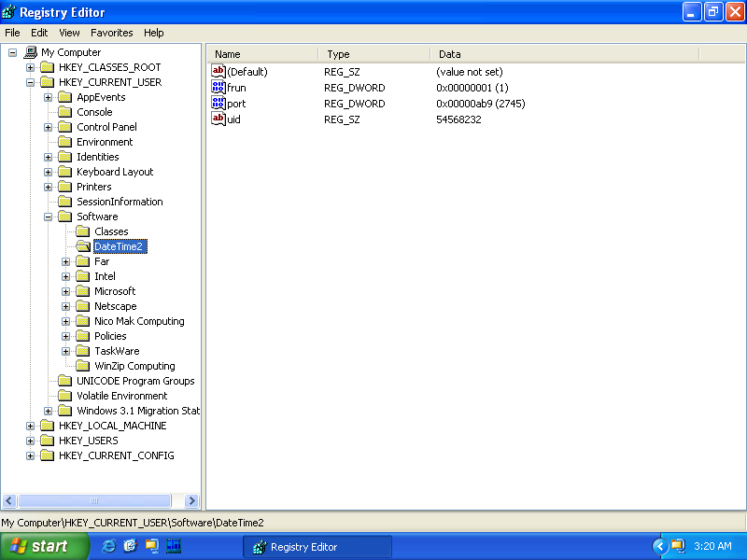Expand the Identities key
The width and height of the screenshot is (747, 560).
[x=49, y=157]
